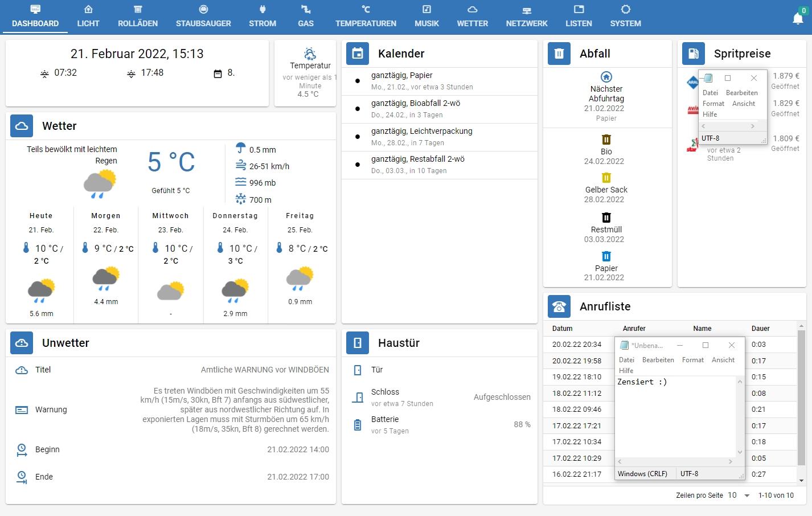Click the Temperatur sensor weather icon
Image resolution: width=812 pixels, height=516 pixels.
[x=310, y=54]
